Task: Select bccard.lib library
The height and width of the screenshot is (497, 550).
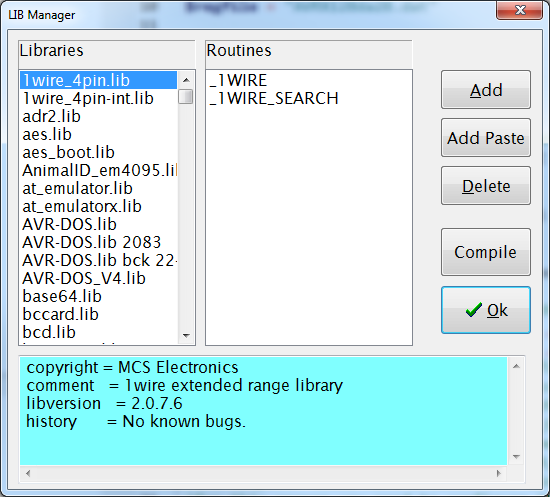Action: click(x=99, y=314)
